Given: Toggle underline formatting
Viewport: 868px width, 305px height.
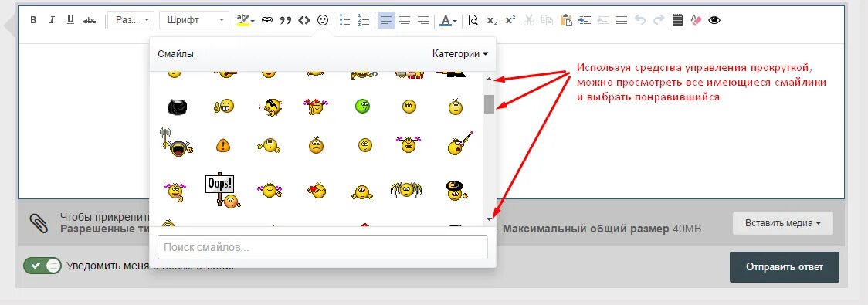Looking at the screenshot, I should coord(70,21).
